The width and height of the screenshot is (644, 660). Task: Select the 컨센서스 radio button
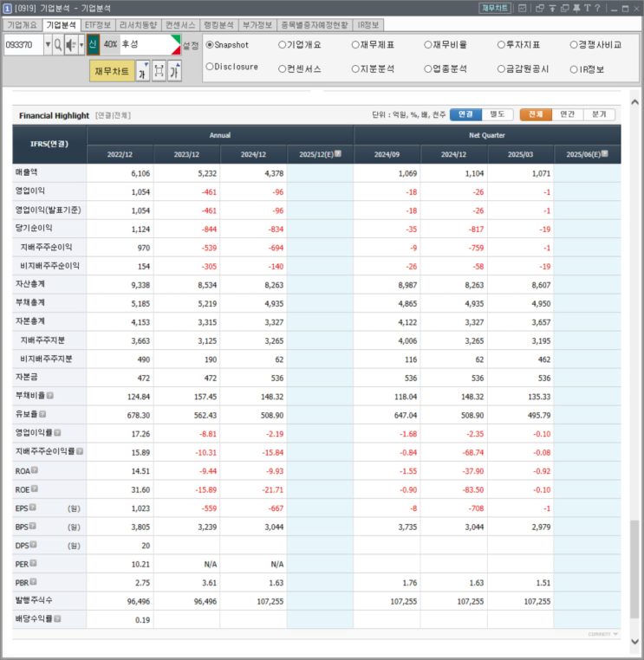tap(283, 69)
